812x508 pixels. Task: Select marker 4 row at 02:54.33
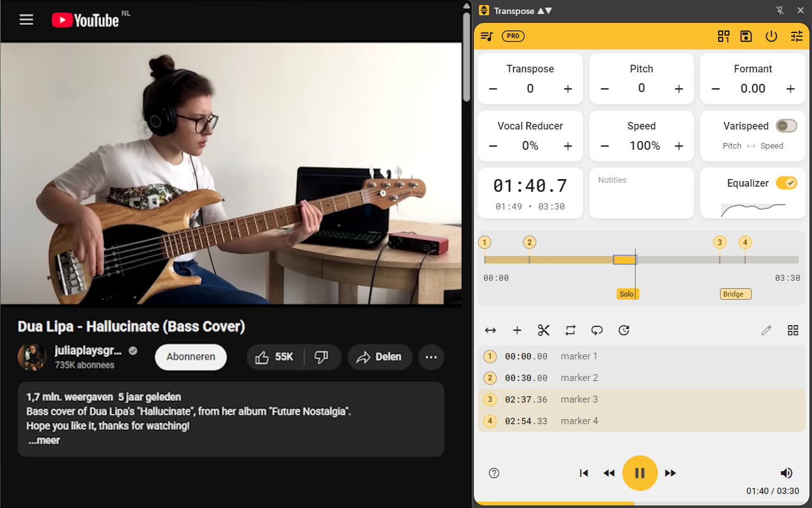641,421
